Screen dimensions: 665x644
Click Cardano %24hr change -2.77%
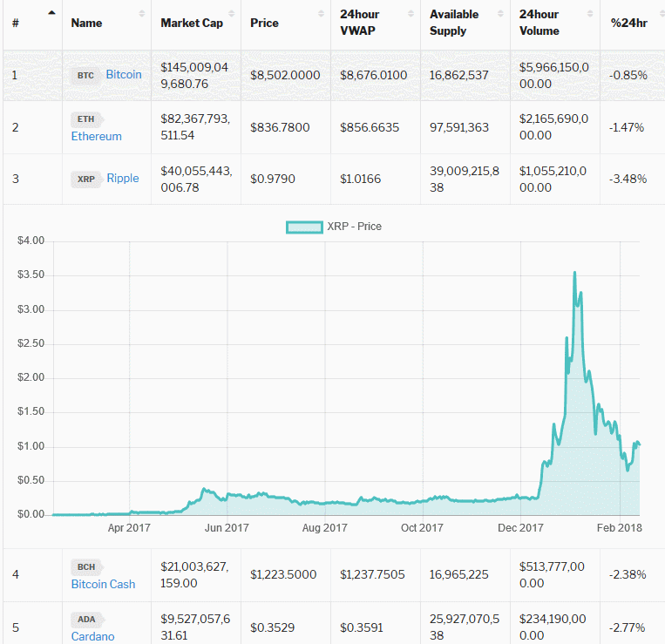coord(628,627)
